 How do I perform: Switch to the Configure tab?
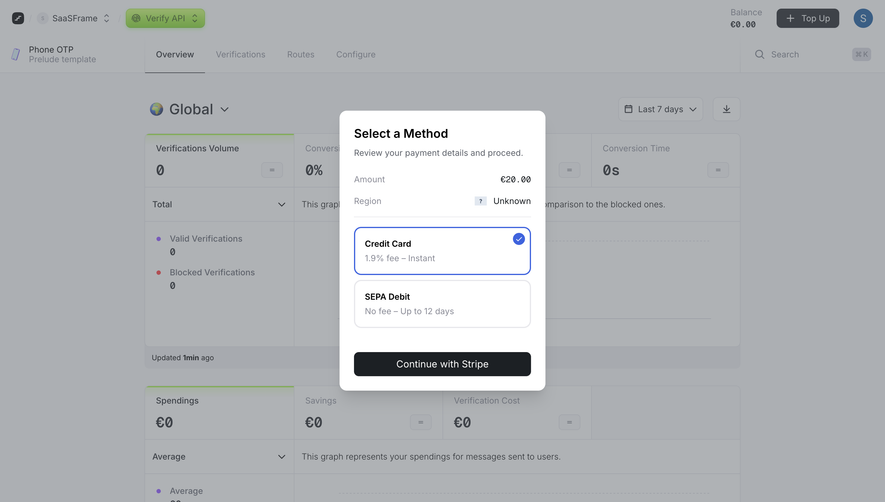pos(356,54)
